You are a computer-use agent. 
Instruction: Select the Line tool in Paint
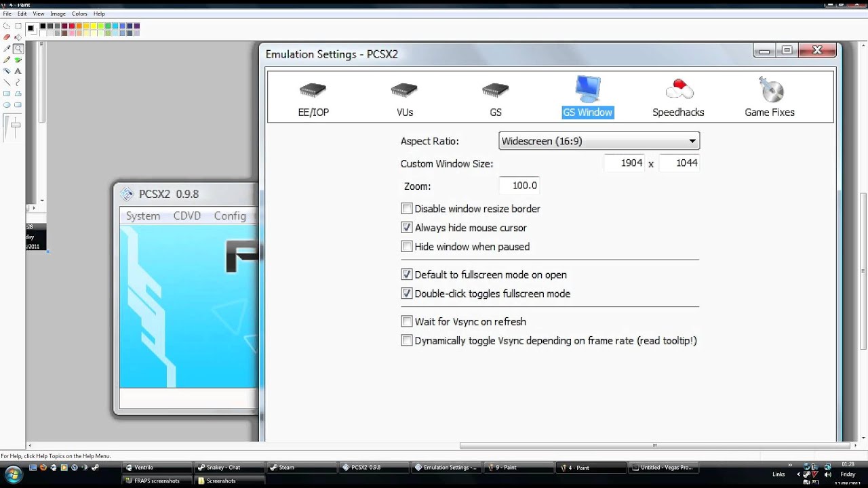7,83
